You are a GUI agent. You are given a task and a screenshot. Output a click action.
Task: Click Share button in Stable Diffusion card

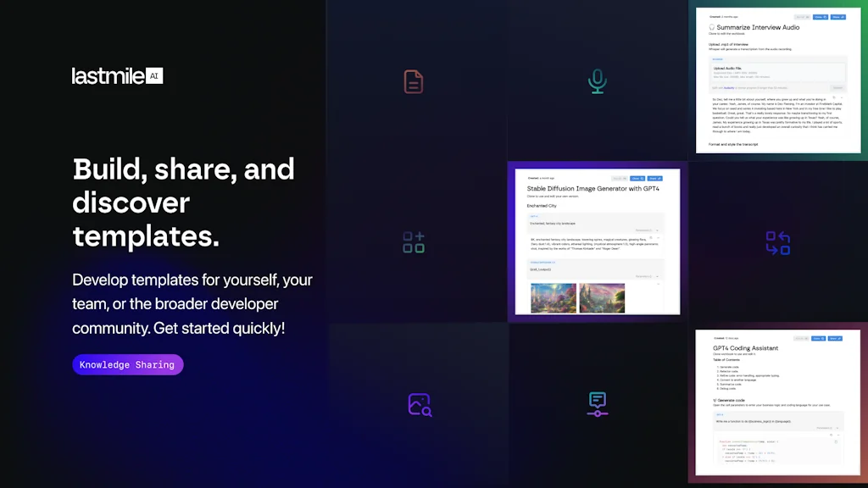click(x=655, y=179)
